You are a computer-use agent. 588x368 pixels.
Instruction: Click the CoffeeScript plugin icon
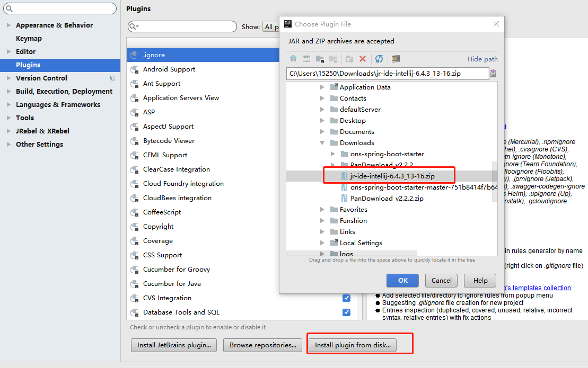click(x=134, y=212)
